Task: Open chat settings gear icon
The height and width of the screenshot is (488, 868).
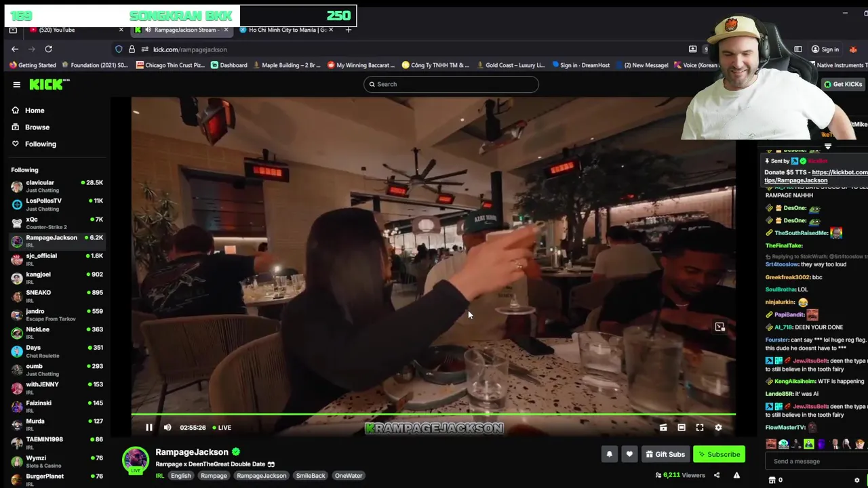Action: pos(857,481)
